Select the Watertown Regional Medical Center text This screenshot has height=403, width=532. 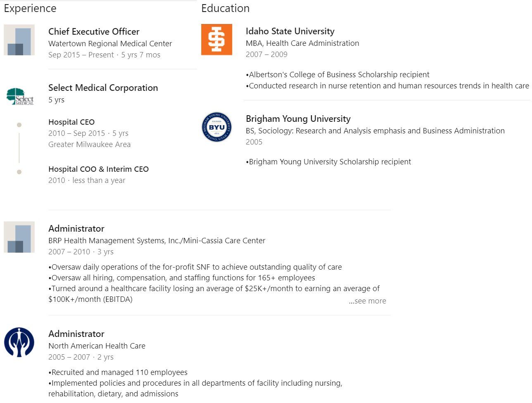(x=110, y=43)
